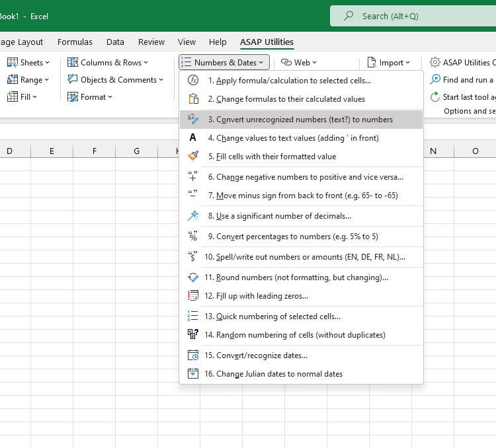Screen dimensions: 496x448
Task: Click the Web chain-link icon
Action: (286, 62)
